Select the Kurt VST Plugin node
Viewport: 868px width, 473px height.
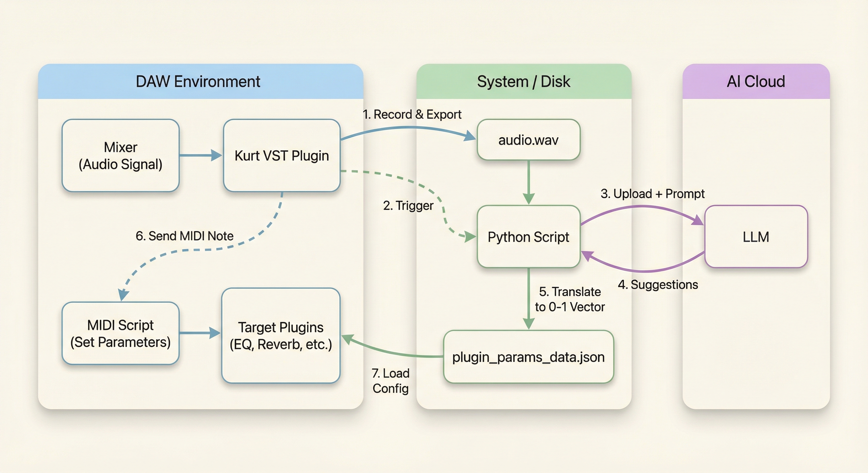coord(282,156)
